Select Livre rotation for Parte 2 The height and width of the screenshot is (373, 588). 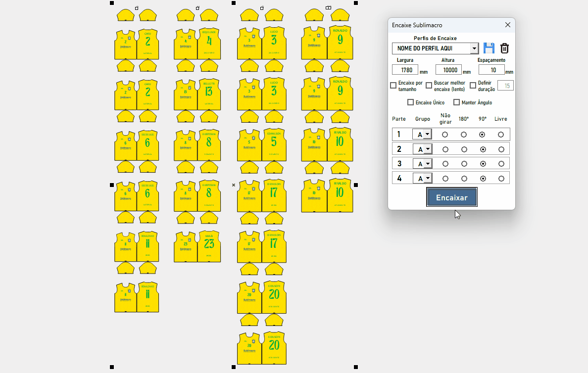click(x=501, y=149)
